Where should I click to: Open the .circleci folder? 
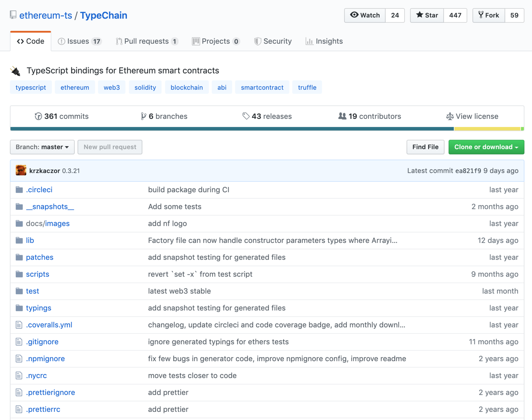point(39,190)
